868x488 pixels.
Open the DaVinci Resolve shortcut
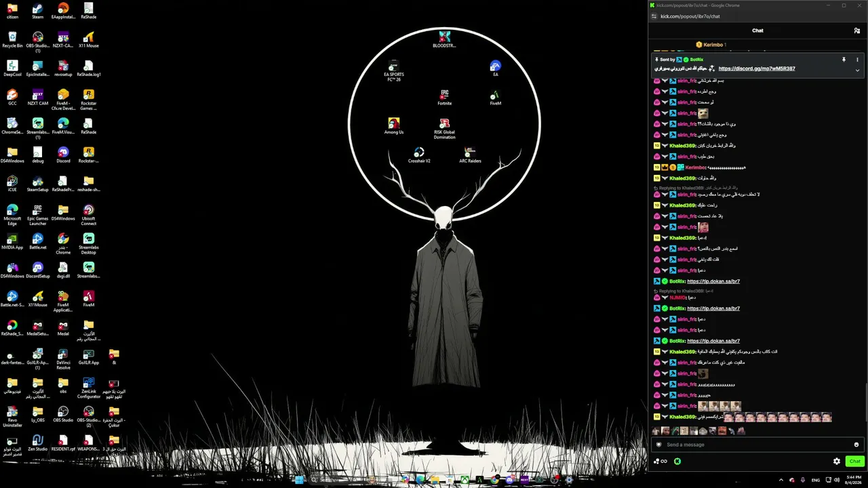click(63, 359)
